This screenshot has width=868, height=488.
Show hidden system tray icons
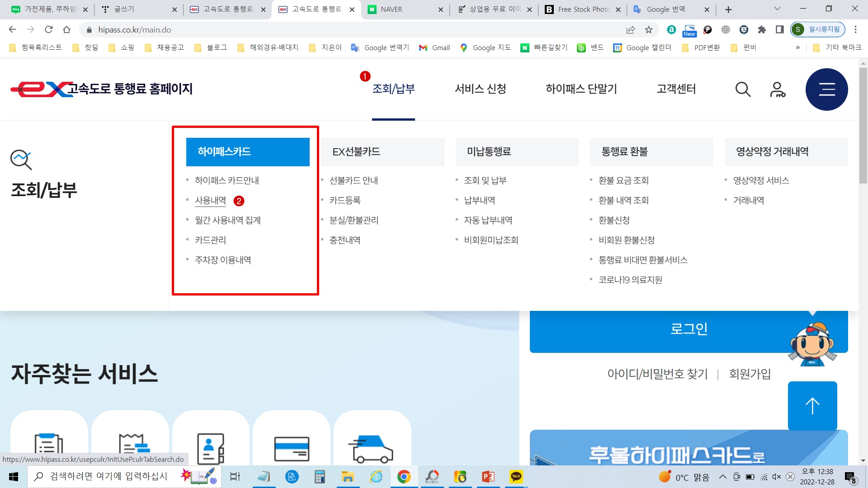[722, 477]
